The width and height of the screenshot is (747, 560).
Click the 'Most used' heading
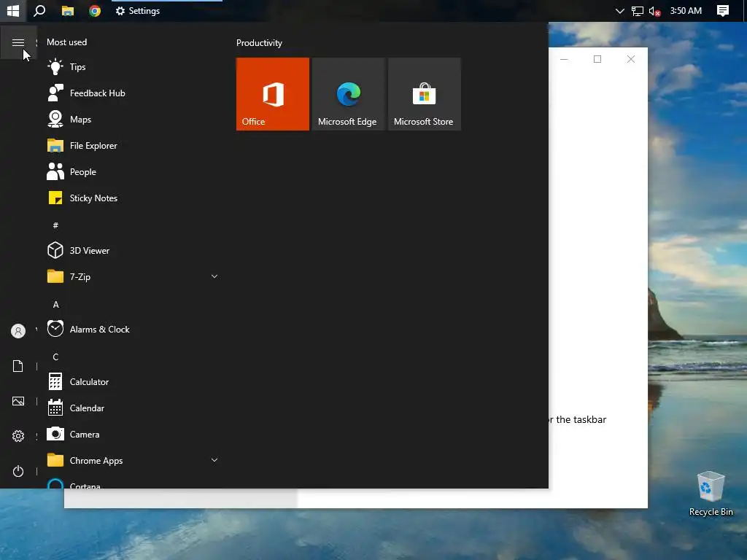(66, 42)
